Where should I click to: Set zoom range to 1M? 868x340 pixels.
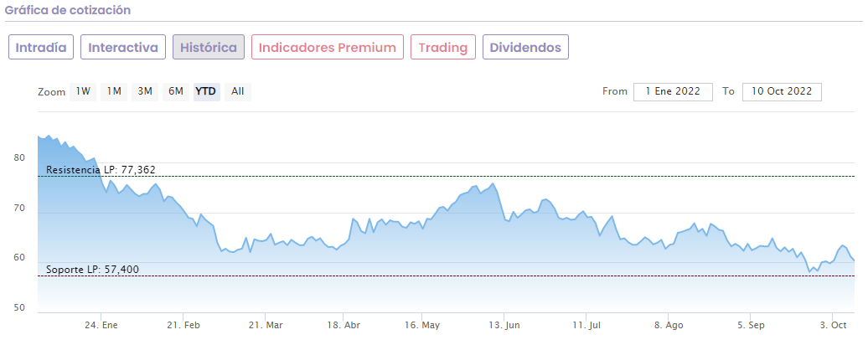pos(114,91)
